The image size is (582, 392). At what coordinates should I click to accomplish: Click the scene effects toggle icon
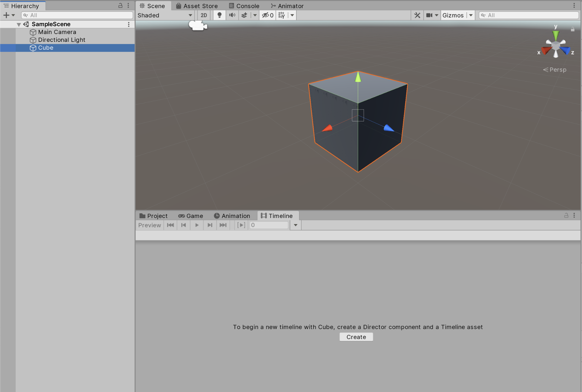point(245,15)
